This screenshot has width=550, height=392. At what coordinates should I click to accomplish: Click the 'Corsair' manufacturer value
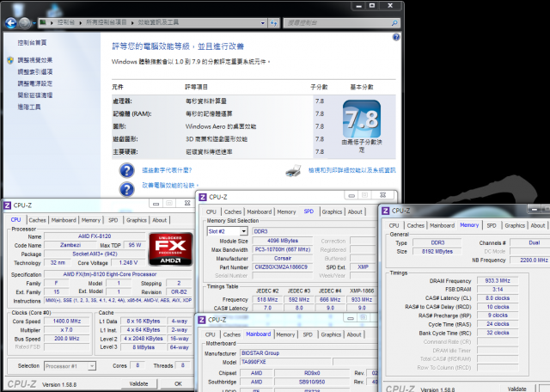click(283, 258)
